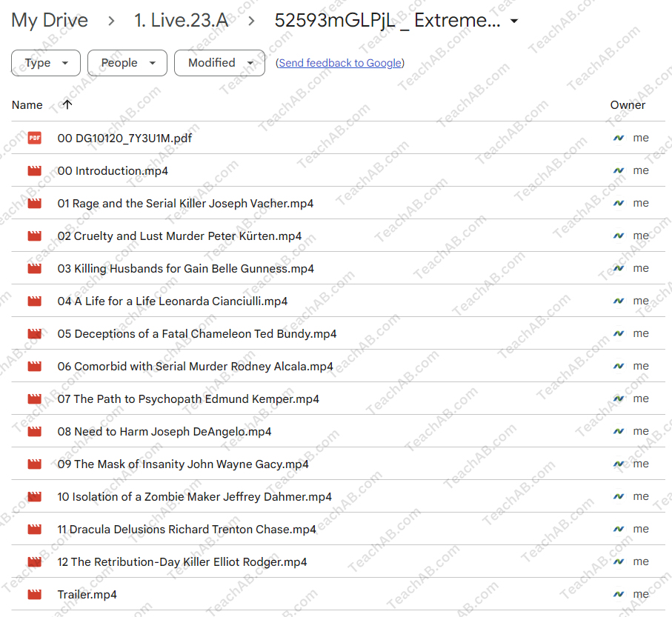This screenshot has width=672, height=617.
Task: Select 11 Dracula Delusions file name
Action: click(187, 529)
